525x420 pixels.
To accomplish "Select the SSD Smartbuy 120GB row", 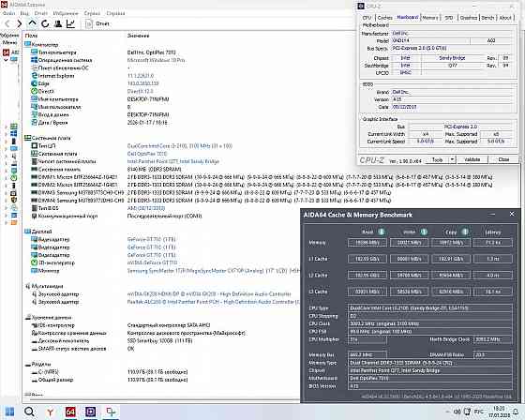I will click(112, 341).
